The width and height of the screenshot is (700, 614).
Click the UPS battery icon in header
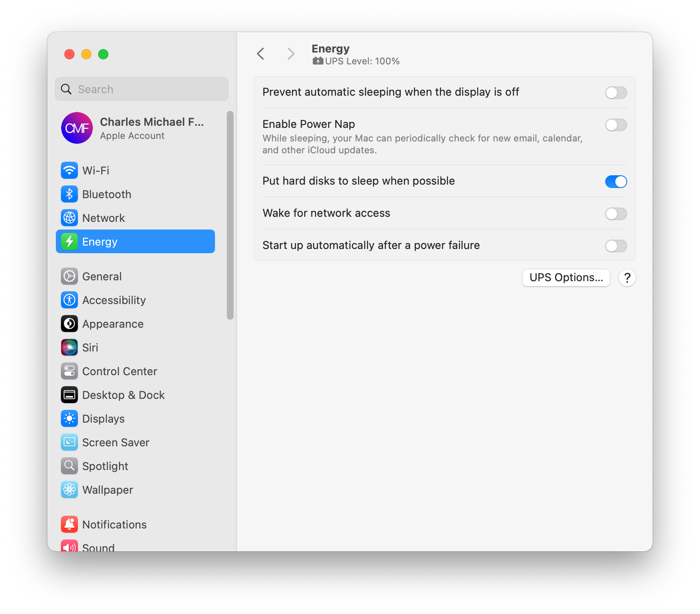(x=318, y=61)
